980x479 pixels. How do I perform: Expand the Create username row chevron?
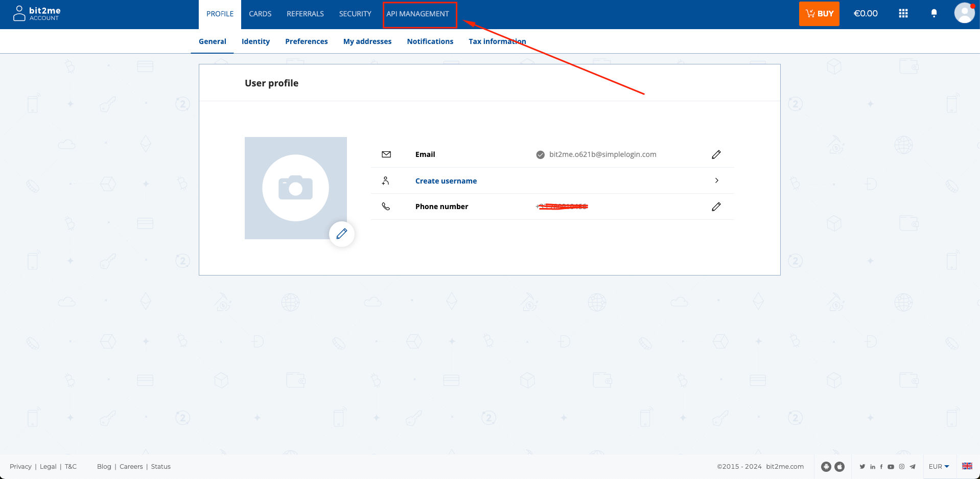(x=716, y=180)
